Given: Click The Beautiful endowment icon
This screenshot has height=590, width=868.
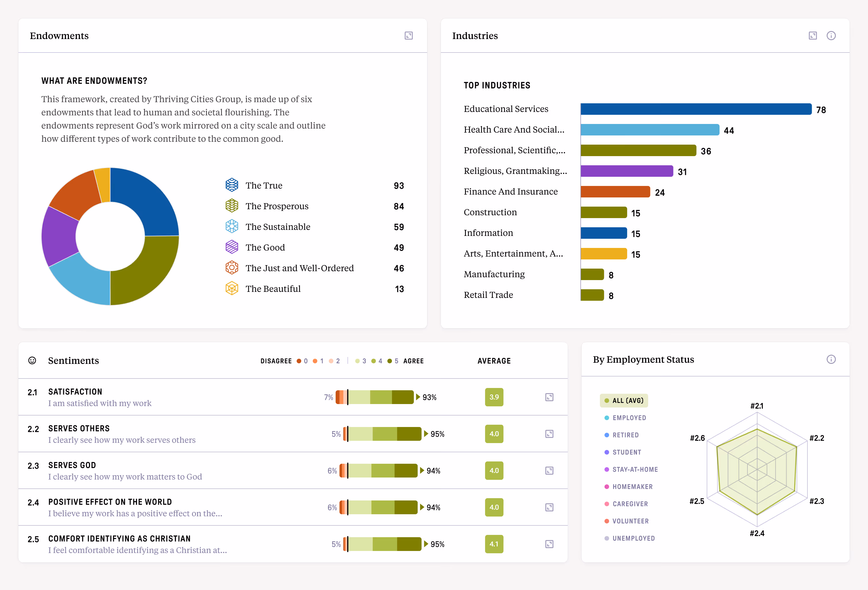Looking at the screenshot, I should tap(232, 289).
